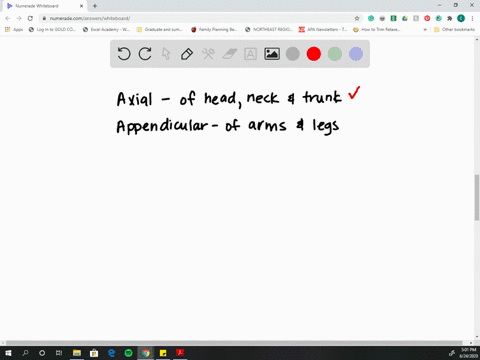Open the Excel Academy bookmark
Image resolution: width=480 pixels, height=360 pixels.
tap(106, 29)
